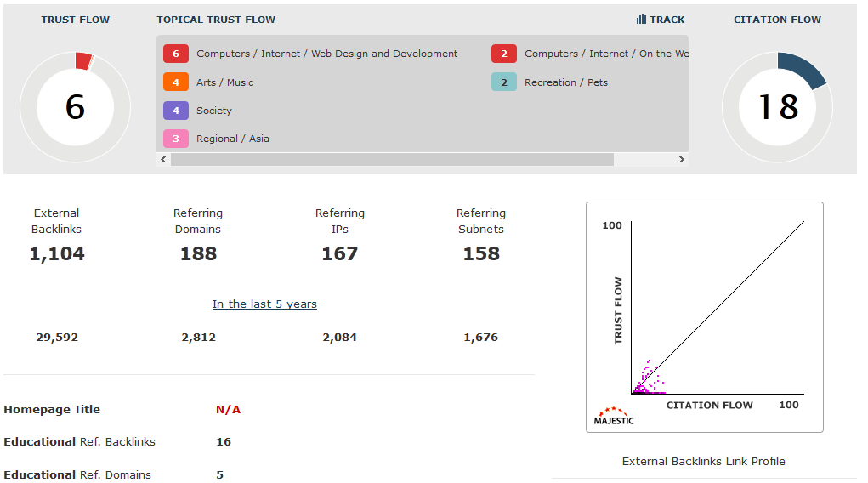Viewport: 868px width, 483px height.
Task: Select Computers / Internet / Web Design and Development topic
Action: pos(326,54)
